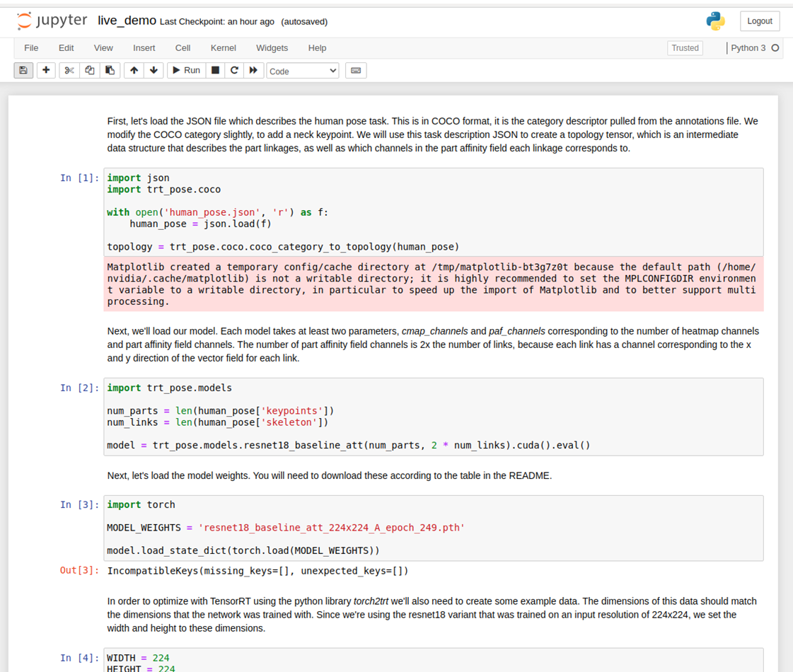Move the selected cell up
Viewport: 793px width, 672px height.
point(134,70)
